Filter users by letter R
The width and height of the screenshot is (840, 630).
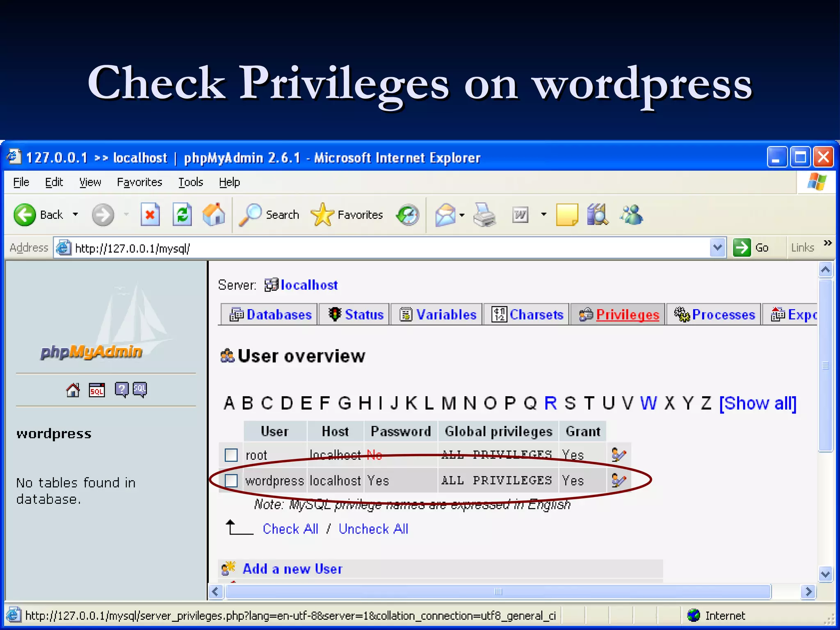click(550, 403)
